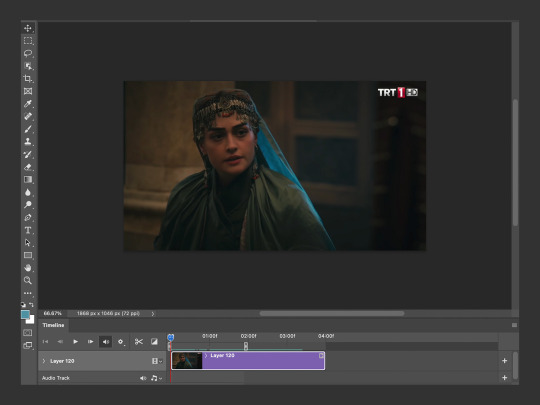Open the Timeline panel options menu

(x=514, y=325)
